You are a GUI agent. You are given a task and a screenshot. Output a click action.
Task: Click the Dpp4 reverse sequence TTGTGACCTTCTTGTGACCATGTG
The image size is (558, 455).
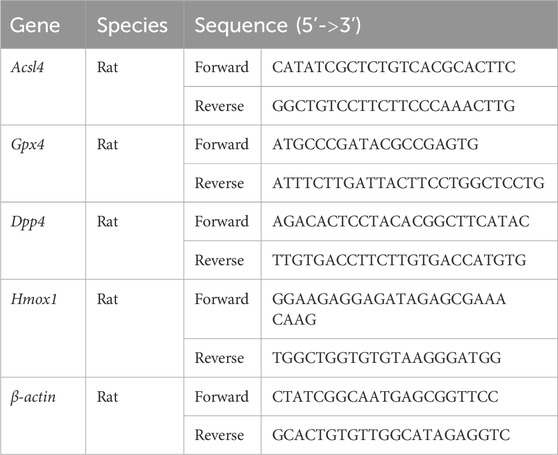[399, 260]
